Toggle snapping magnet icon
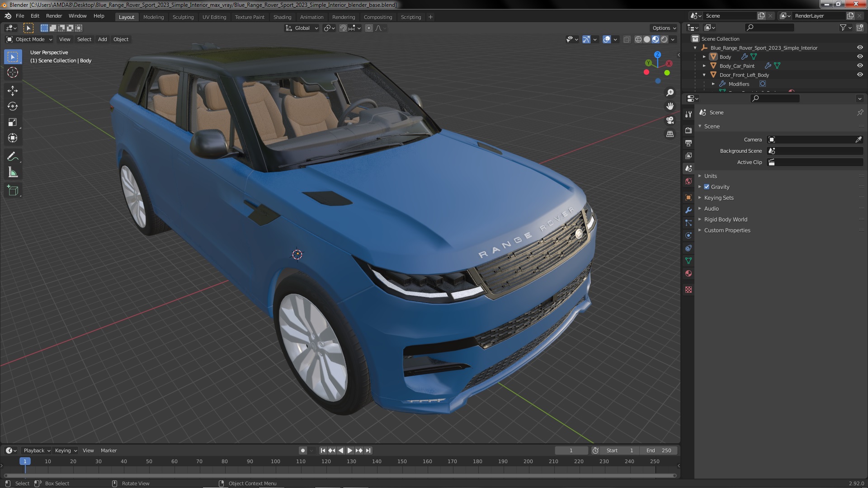 coord(343,28)
